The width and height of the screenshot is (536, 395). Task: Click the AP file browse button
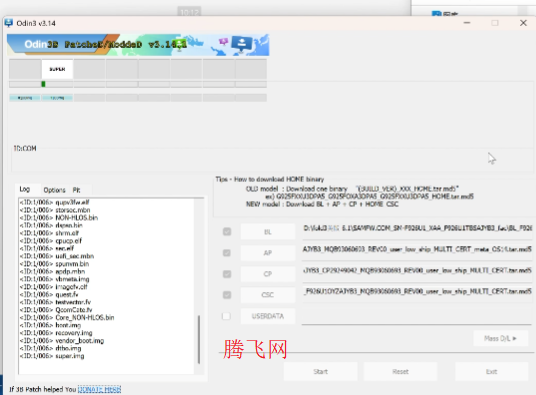point(268,253)
